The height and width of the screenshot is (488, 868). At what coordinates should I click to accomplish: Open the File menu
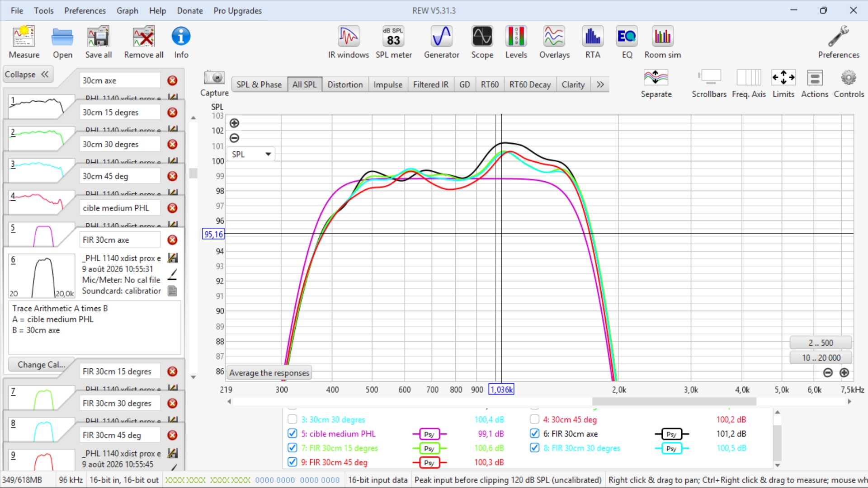[17, 10]
